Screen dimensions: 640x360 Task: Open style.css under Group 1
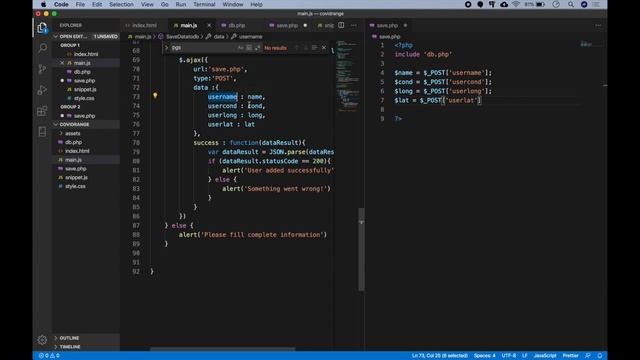[x=84, y=98]
